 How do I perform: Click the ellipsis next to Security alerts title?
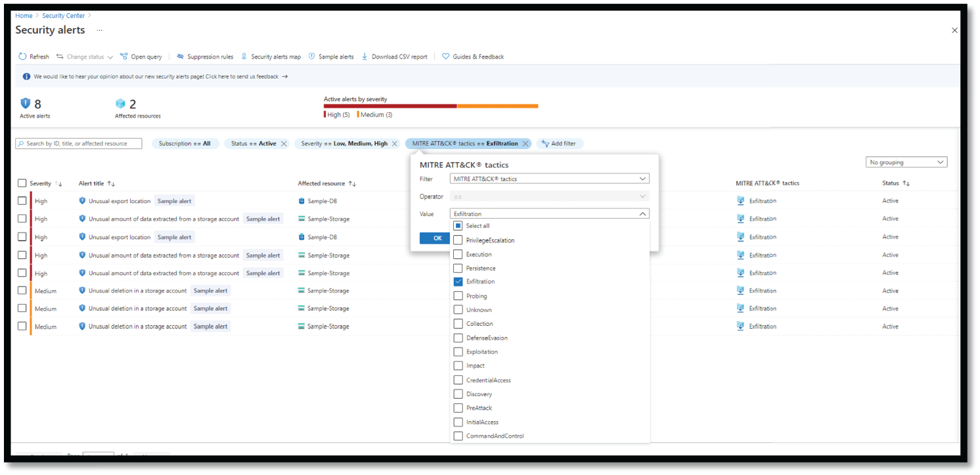point(100,30)
